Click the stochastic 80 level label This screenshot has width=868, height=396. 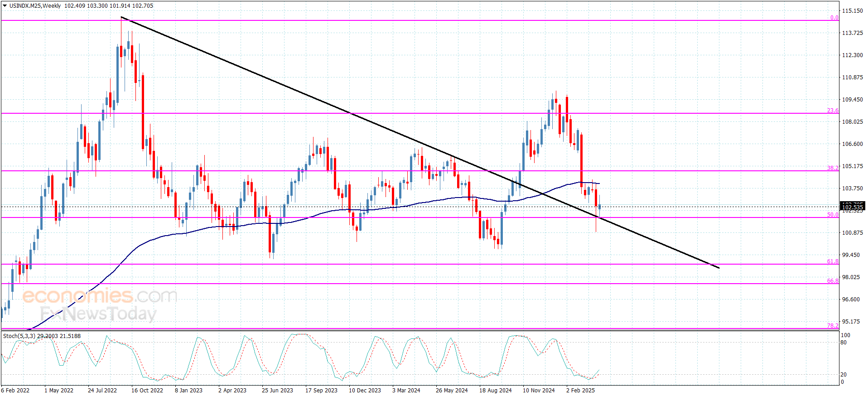point(844,343)
